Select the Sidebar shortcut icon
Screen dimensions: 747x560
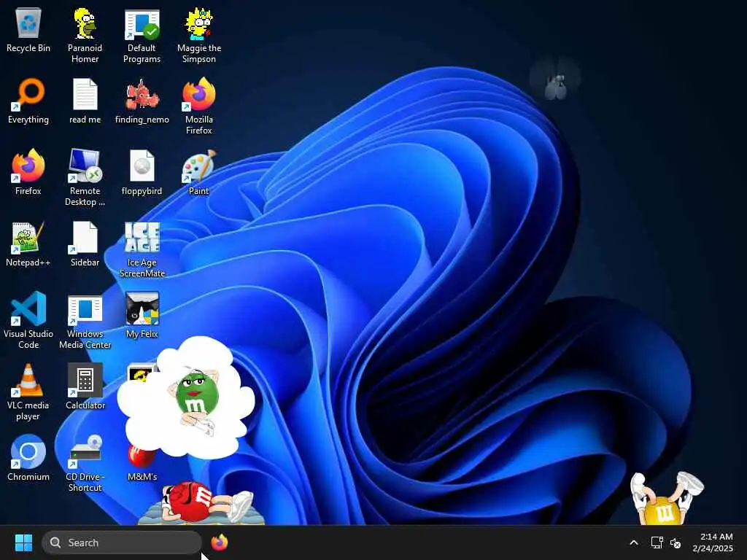(x=85, y=244)
